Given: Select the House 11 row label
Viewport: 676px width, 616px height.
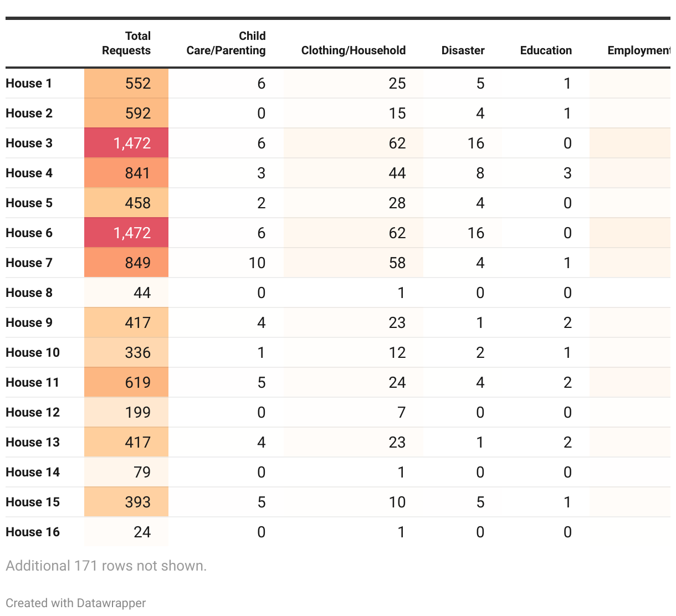Looking at the screenshot, I should (32, 382).
